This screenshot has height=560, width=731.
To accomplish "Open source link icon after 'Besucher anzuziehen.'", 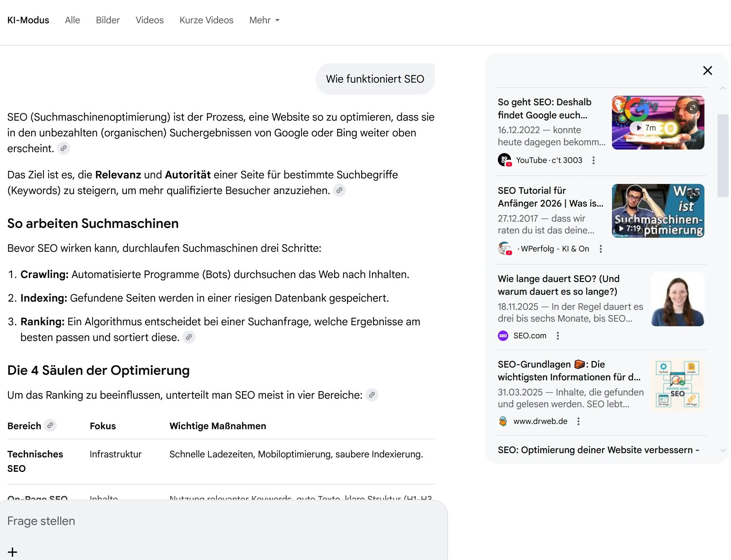I will tap(339, 190).
